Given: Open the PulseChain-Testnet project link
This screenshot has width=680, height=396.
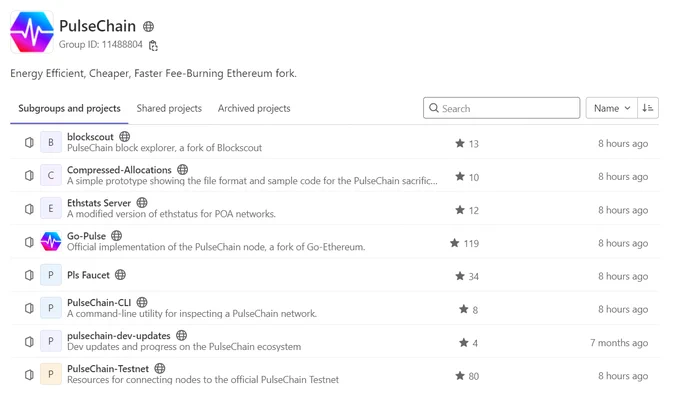Looking at the screenshot, I should 108,368.
